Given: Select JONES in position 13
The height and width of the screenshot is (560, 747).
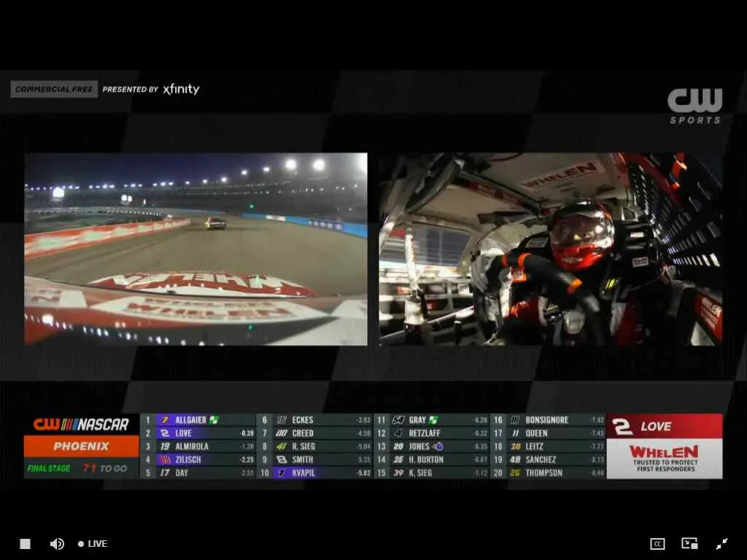Looking at the screenshot, I should click(x=431, y=447).
